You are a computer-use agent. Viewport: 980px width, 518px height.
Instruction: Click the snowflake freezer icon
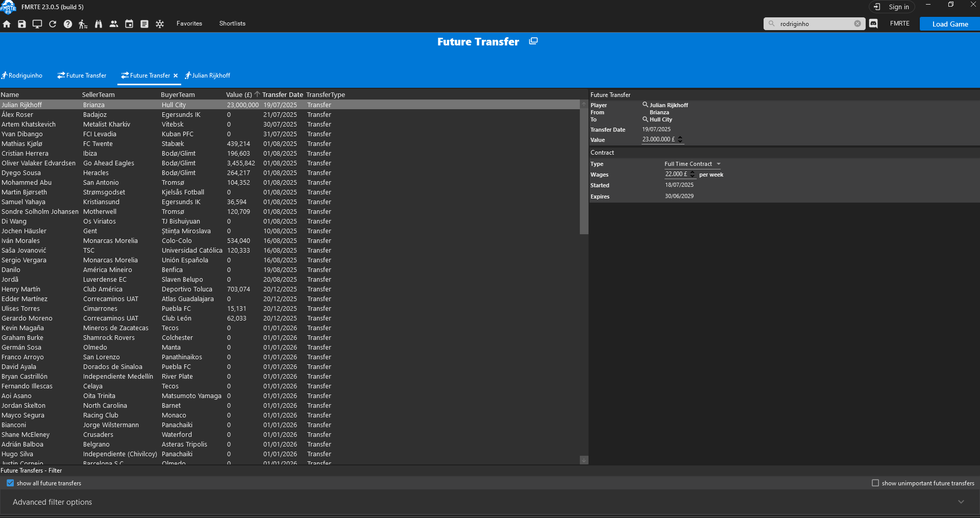[x=160, y=24]
